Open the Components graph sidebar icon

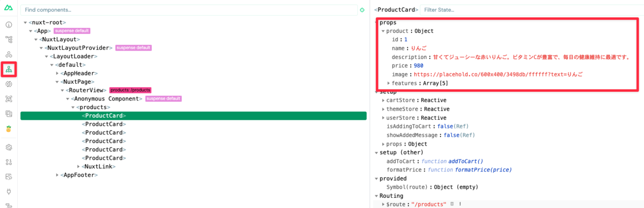(x=9, y=55)
